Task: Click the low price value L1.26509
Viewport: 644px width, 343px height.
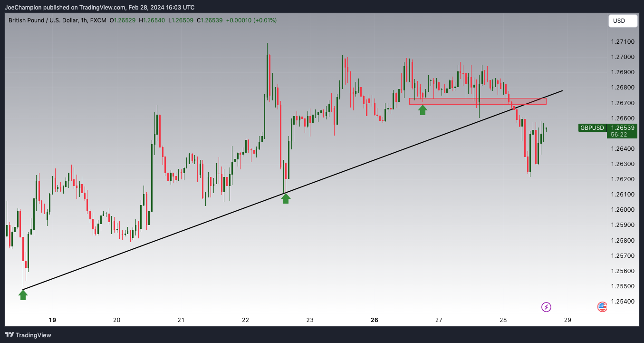Action: (180, 20)
